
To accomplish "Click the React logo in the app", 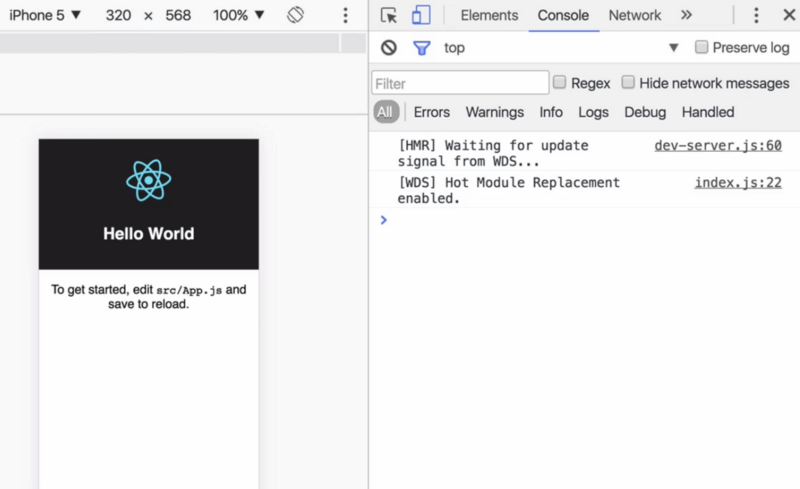I will point(148,180).
